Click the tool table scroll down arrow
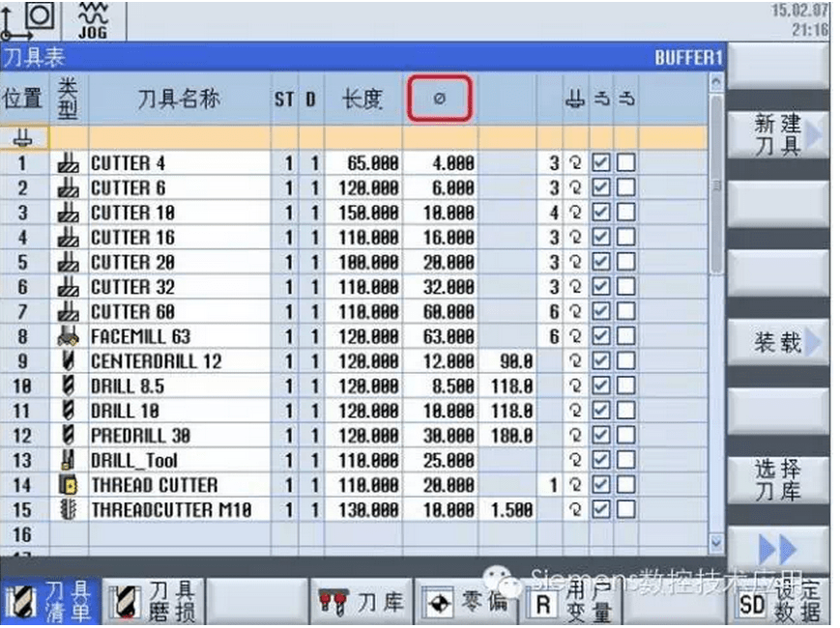This screenshot has height=628, width=840. click(716, 543)
